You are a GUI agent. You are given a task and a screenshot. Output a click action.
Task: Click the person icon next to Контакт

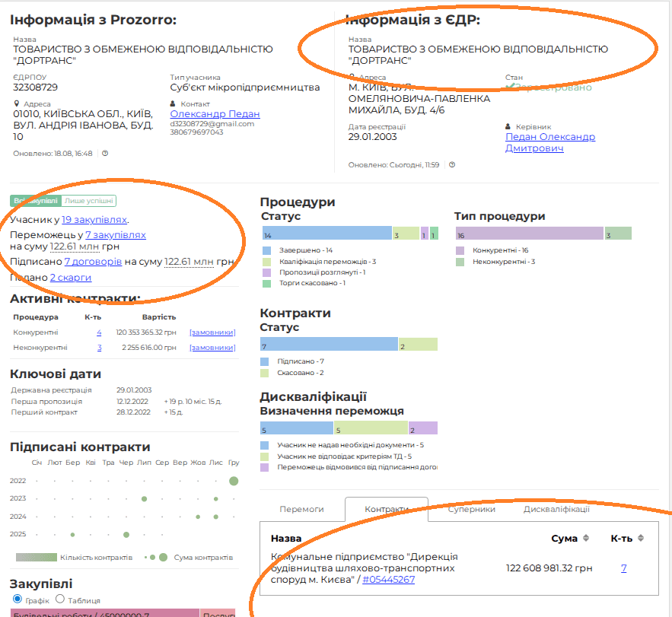(x=174, y=103)
